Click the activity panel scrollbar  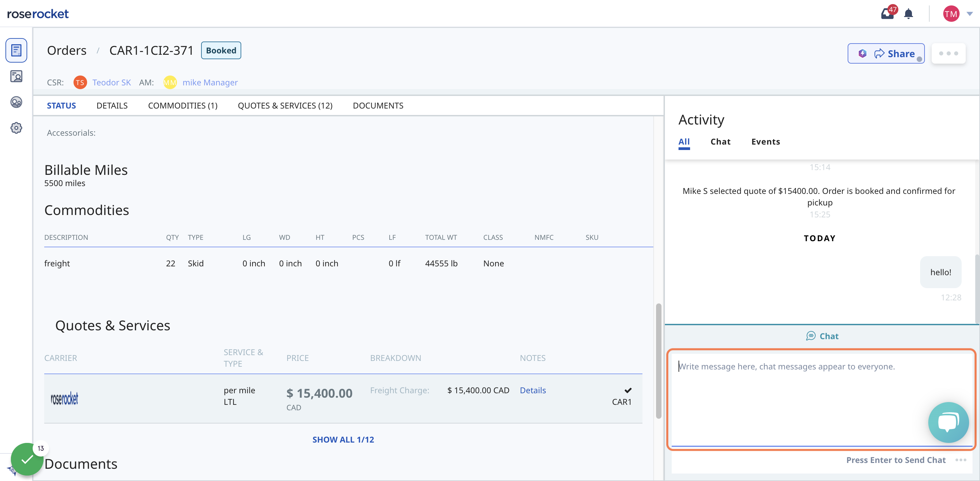[977, 289]
